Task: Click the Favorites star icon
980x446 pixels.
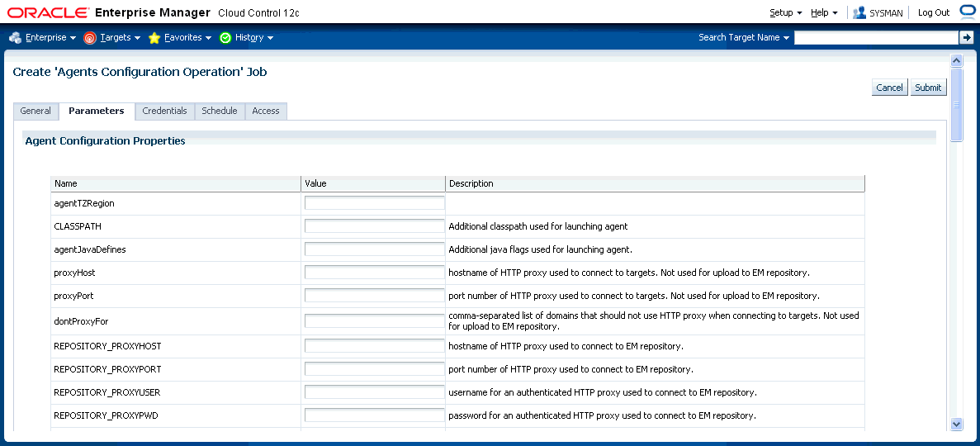Action: [x=154, y=37]
